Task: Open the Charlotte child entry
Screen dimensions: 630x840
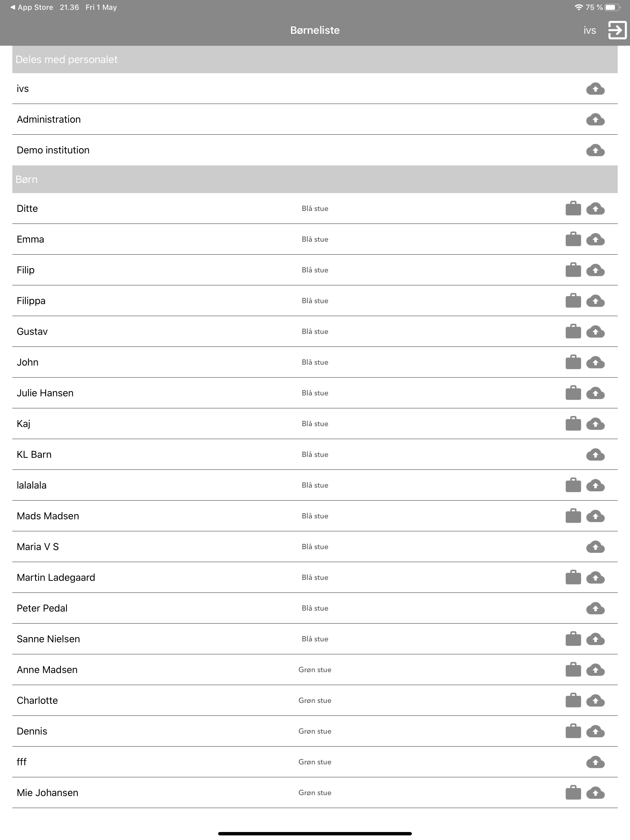Action: (x=315, y=701)
